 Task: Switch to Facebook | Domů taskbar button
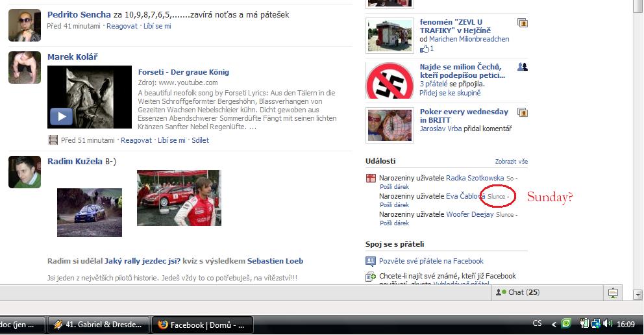pos(203,325)
